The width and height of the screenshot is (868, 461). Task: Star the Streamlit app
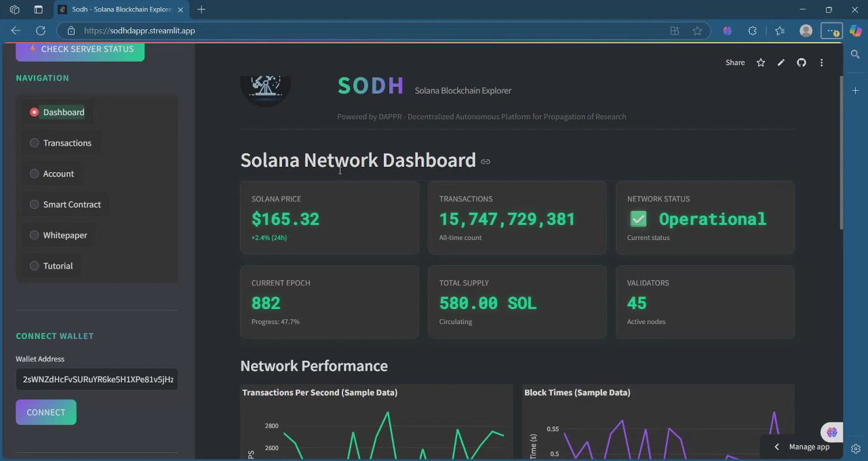[761, 62]
